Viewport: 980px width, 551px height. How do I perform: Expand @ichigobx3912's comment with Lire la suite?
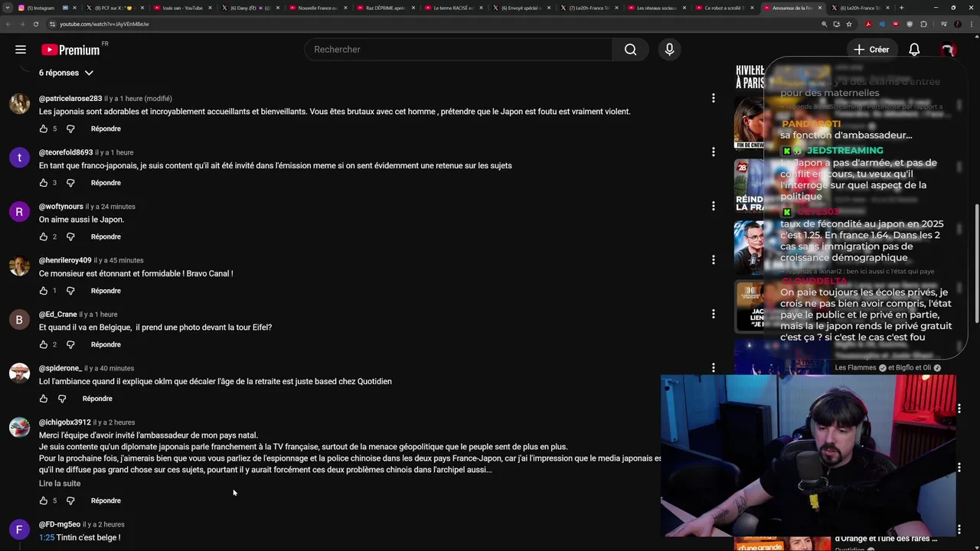(x=60, y=484)
